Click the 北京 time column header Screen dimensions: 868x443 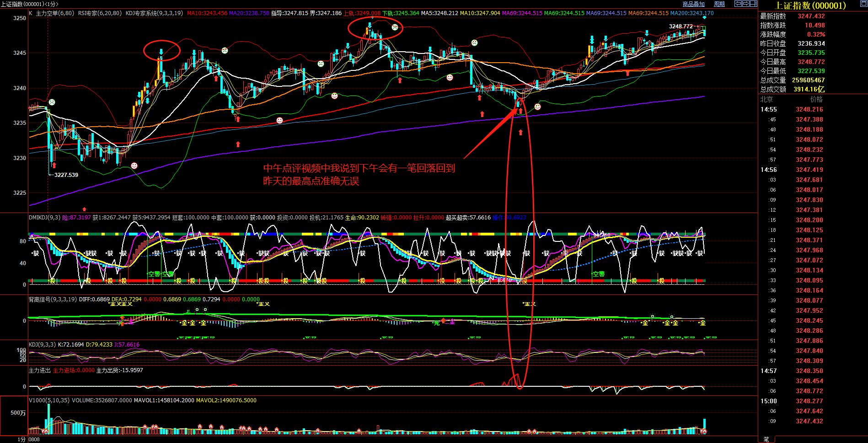[767, 99]
